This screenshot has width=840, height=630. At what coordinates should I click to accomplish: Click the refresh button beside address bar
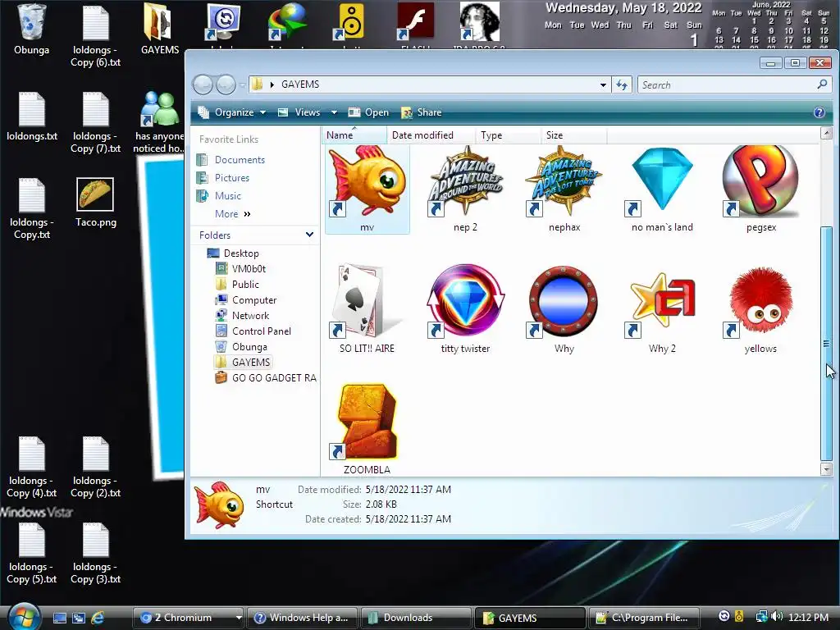(622, 84)
